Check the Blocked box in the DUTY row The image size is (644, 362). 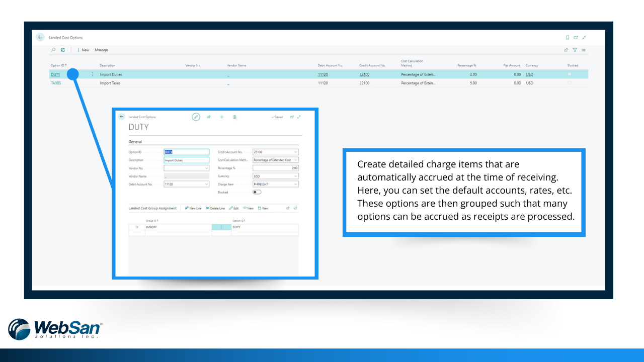pyautogui.click(x=570, y=74)
